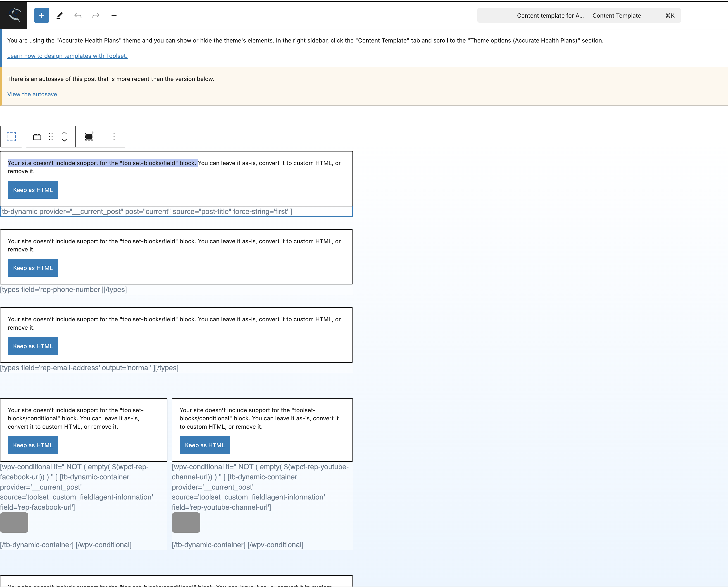Open 'Learn how to design templates with Toolset' link
Screen dimensions: 728x587
(x=67, y=56)
